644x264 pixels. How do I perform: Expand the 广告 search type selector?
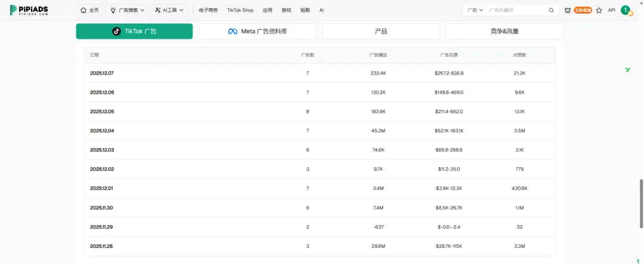tap(475, 10)
